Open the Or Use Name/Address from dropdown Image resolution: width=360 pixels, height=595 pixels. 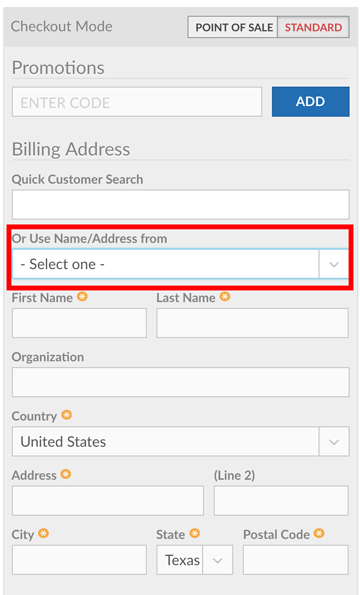point(181,264)
